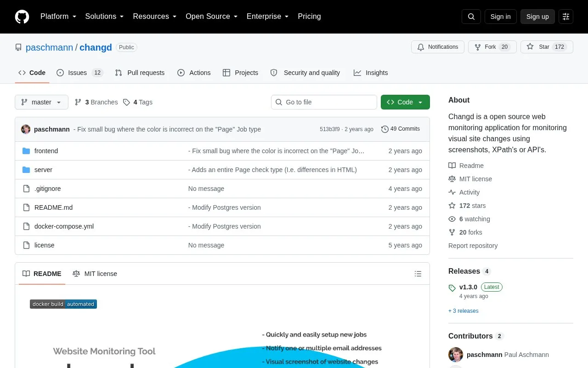Screen dimensions: 588x368
Task: Click the .gitignore file icon
Action: click(x=26, y=189)
